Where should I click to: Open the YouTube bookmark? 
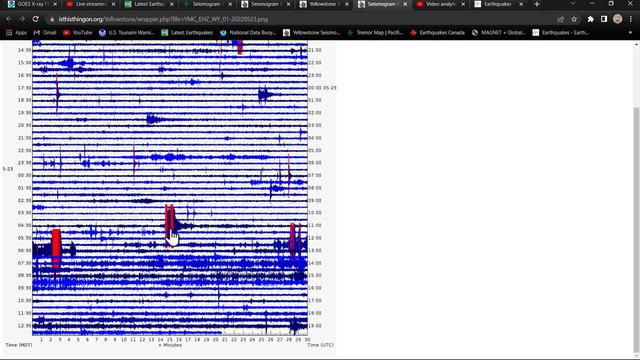[x=78, y=32]
